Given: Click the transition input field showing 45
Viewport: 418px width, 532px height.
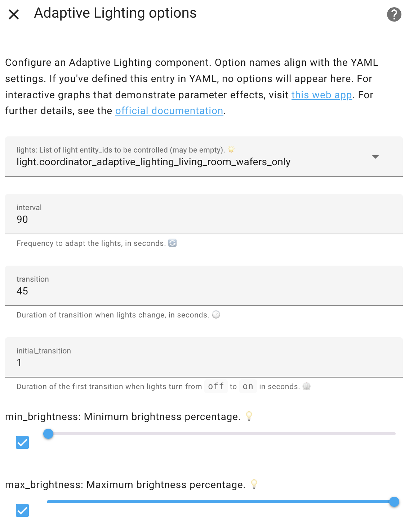Looking at the screenshot, I should point(204,286).
